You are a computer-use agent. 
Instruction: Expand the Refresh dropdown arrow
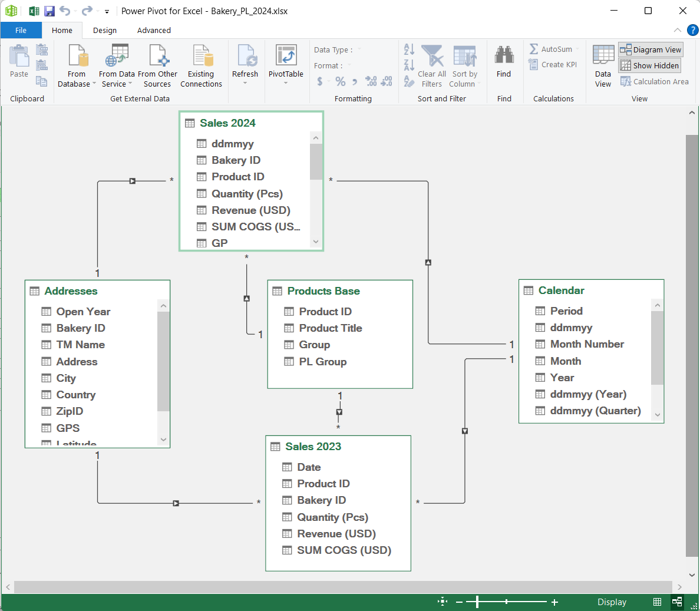(245, 83)
